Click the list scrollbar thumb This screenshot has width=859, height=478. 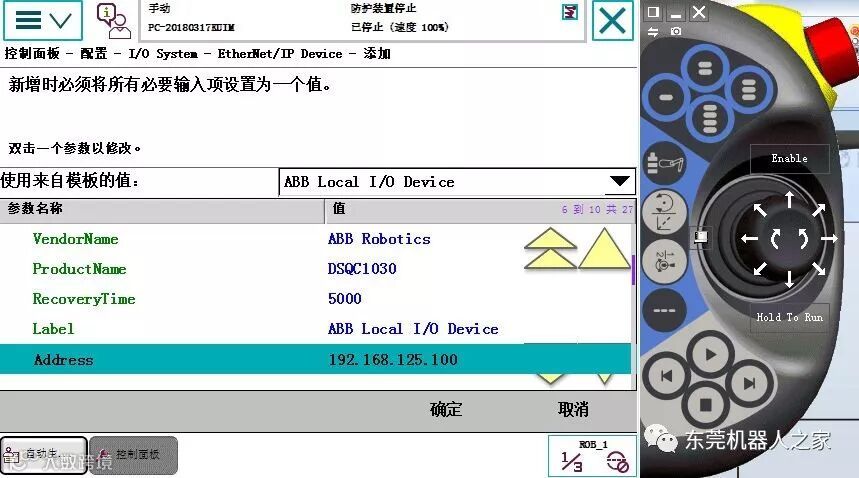coord(633,270)
